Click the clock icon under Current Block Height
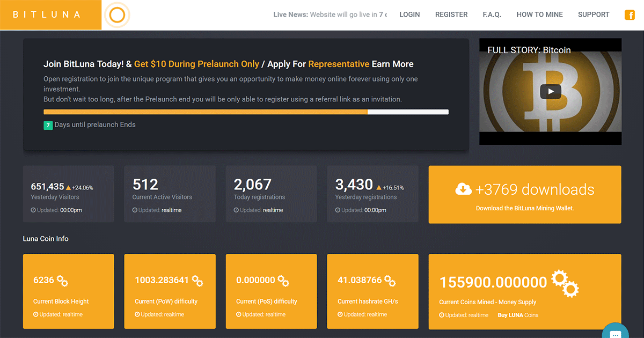Viewport: 644px width, 338px height. 36,314
